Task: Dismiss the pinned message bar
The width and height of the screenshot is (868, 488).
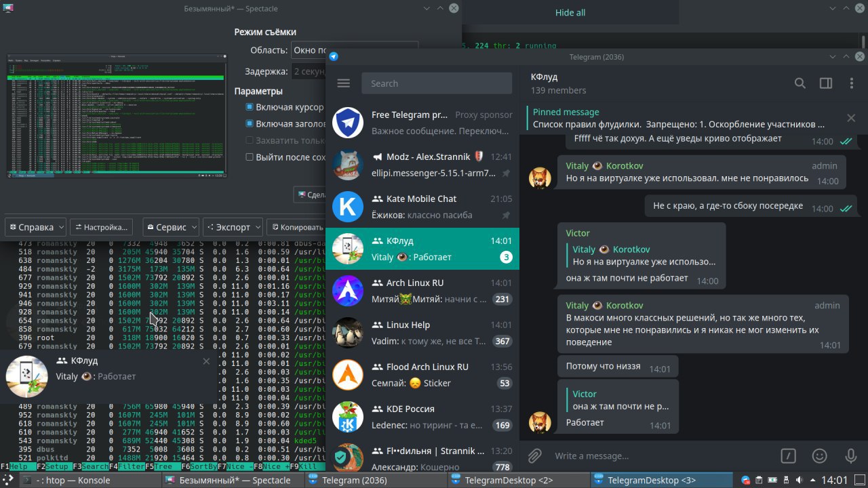Action: (851, 118)
